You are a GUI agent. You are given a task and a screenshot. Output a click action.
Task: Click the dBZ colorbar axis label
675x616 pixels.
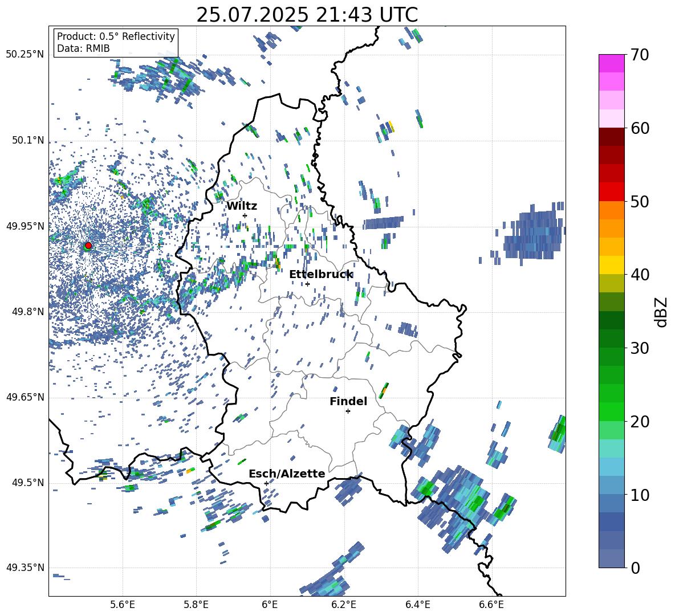coord(662,311)
